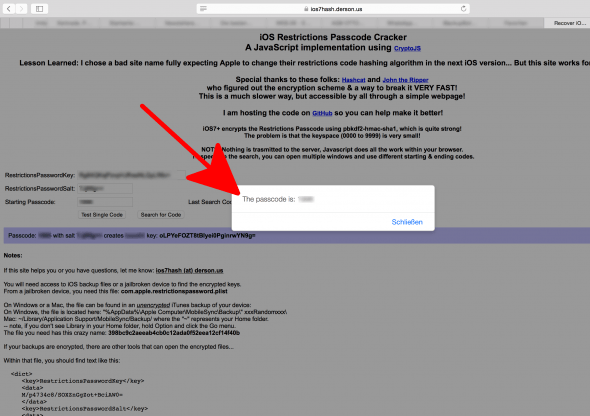This screenshot has height=416, width=590.
Task: Open Reader view icon in address bar
Action: (x=203, y=9)
